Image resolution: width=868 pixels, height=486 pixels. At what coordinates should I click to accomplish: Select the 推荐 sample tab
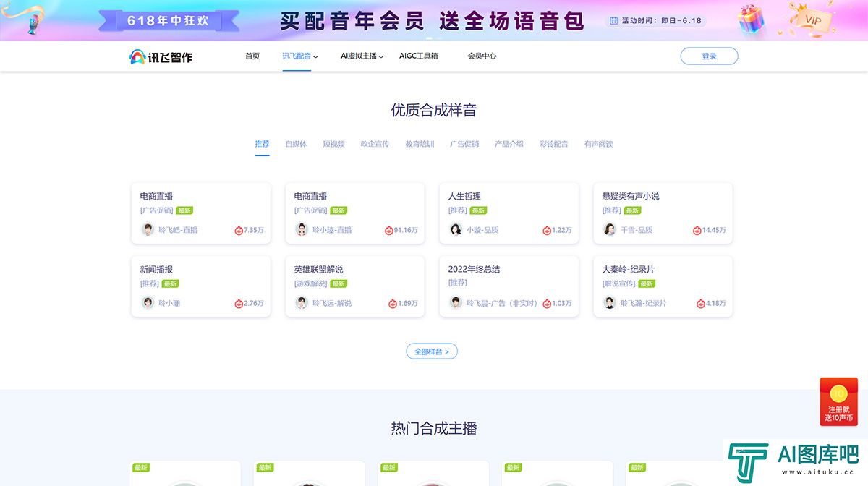point(262,144)
